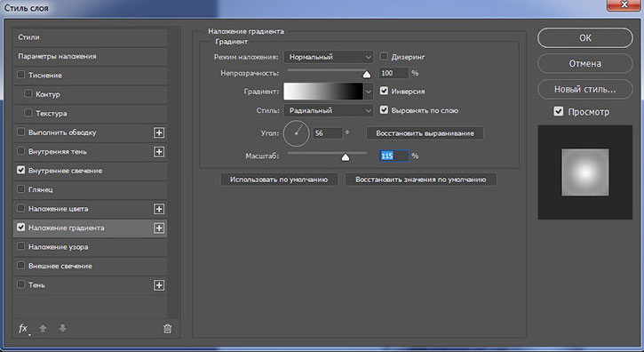Enable the Наложение цвета checkbox
The image size is (644, 352).
21,208
